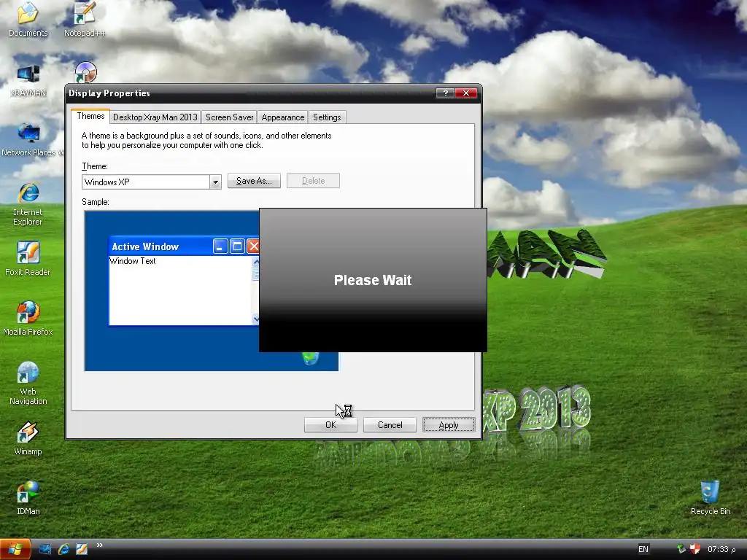Click the EN language indicator
Screen dimensions: 747x560
643,549
